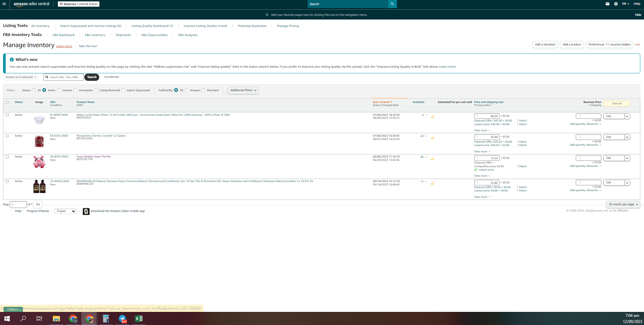Open FBA Inventory
The image size is (644, 325).
coord(95,35)
